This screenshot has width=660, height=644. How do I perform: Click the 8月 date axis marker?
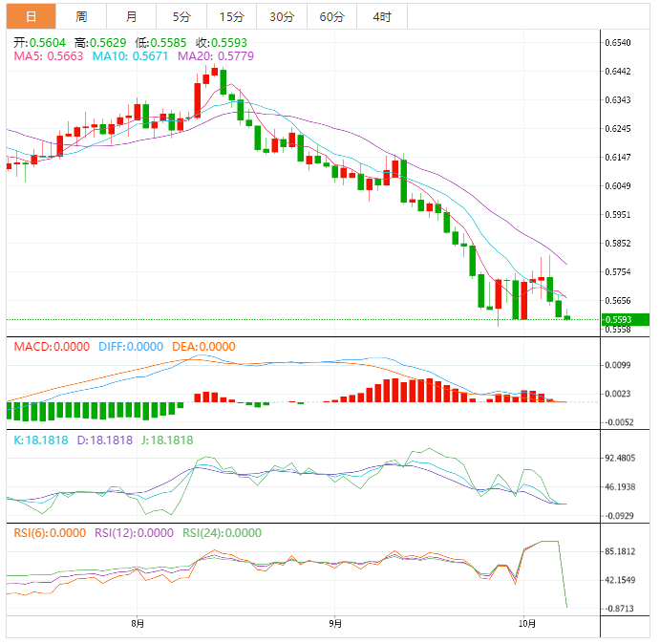click(138, 623)
